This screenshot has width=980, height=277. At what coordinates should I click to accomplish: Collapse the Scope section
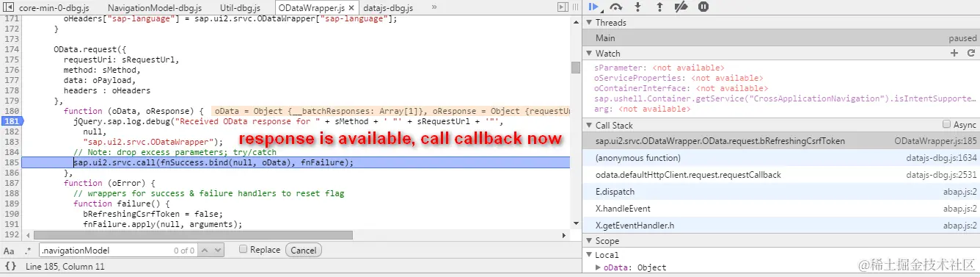click(x=589, y=241)
